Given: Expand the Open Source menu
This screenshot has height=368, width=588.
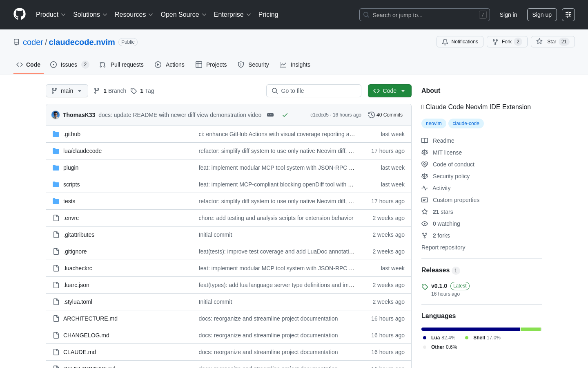Looking at the screenshot, I should click(x=184, y=15).
